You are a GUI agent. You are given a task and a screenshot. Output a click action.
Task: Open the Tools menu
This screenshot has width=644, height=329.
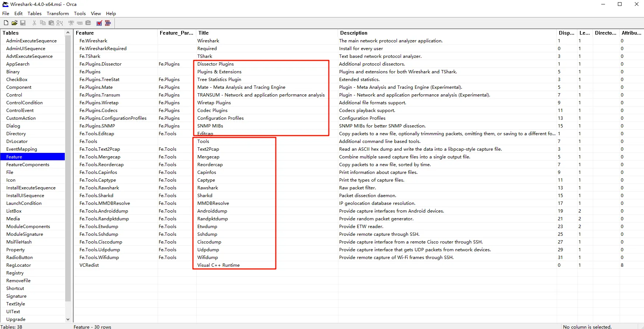(x=80, y=13)
